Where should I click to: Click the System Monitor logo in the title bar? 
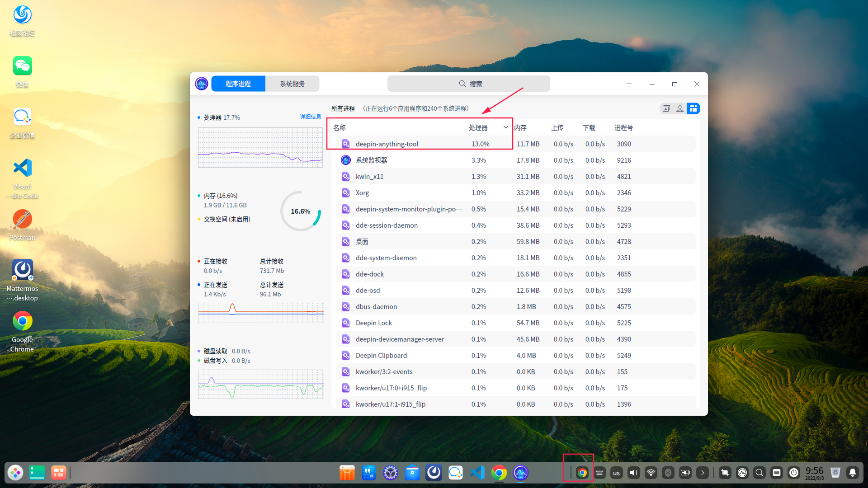[x=202, y=84]
